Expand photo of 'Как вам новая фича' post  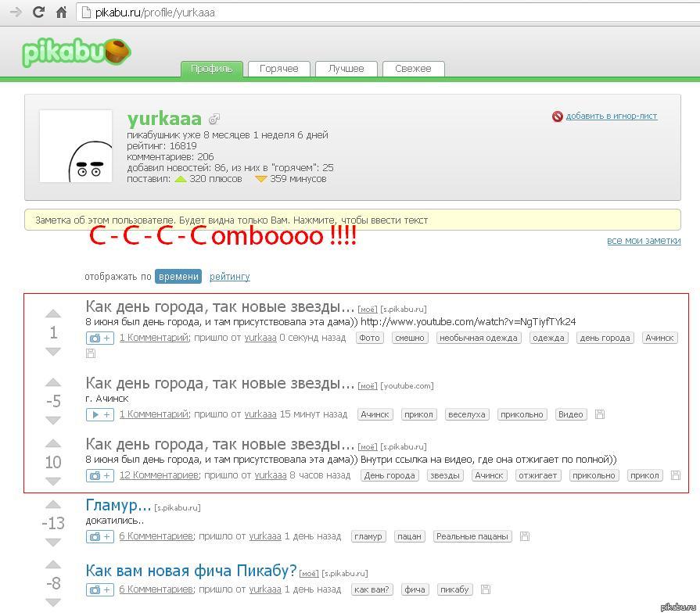point(99,589)
